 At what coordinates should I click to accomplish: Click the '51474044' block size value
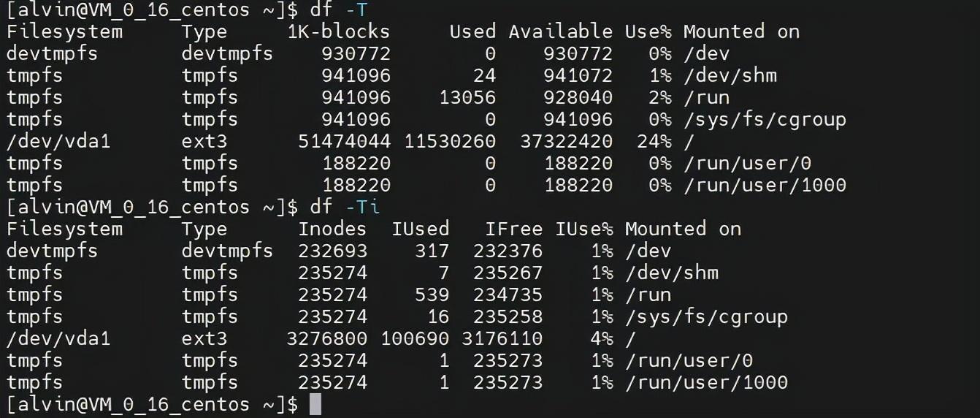point(345,141)
